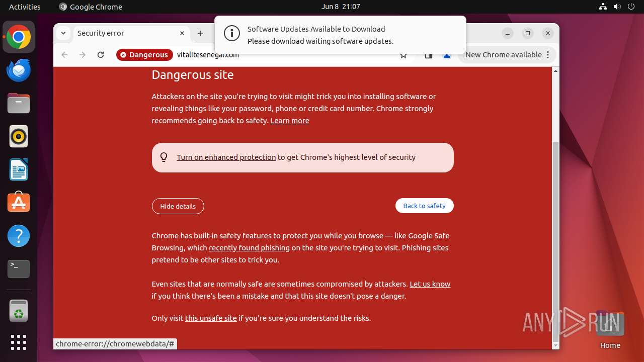Open Ubuntu Software app store icon
644x362 pixels.
point(19,203)
